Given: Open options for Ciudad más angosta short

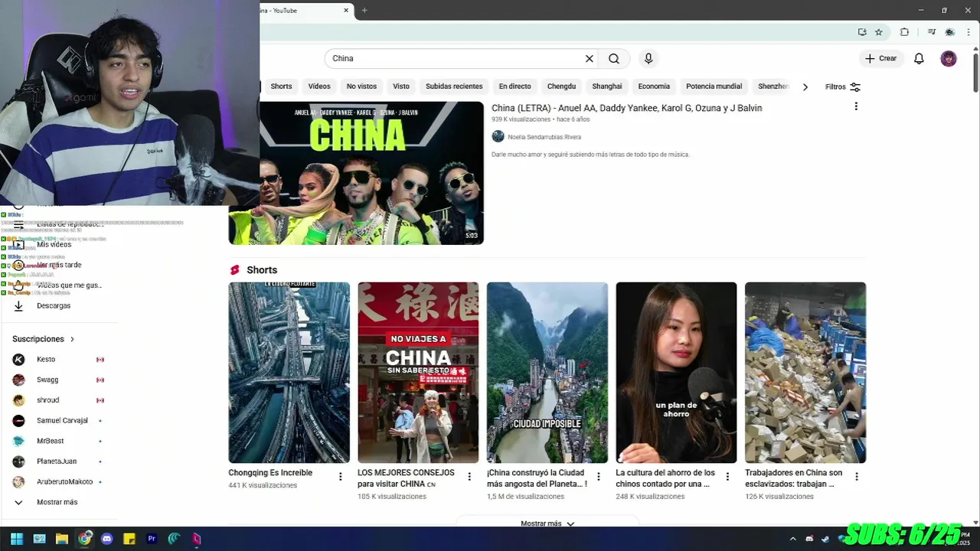Looking at the screenshot, I should pos(599,477).
